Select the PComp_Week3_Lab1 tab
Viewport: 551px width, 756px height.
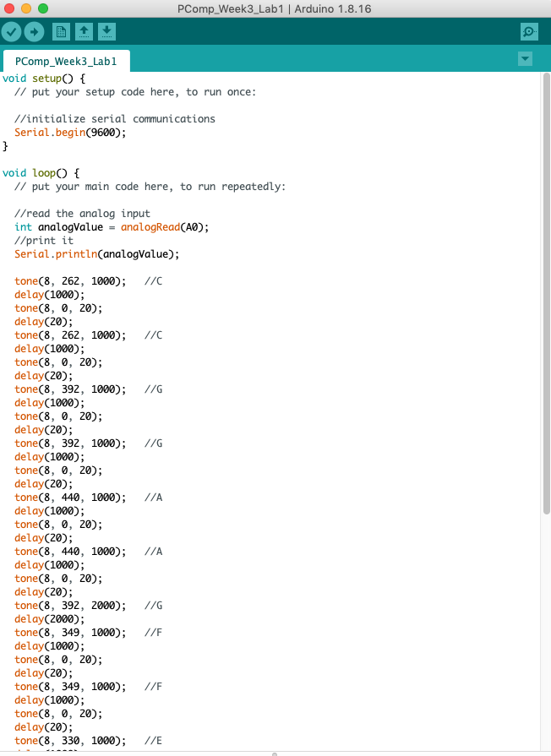click(x=66, y=62)
